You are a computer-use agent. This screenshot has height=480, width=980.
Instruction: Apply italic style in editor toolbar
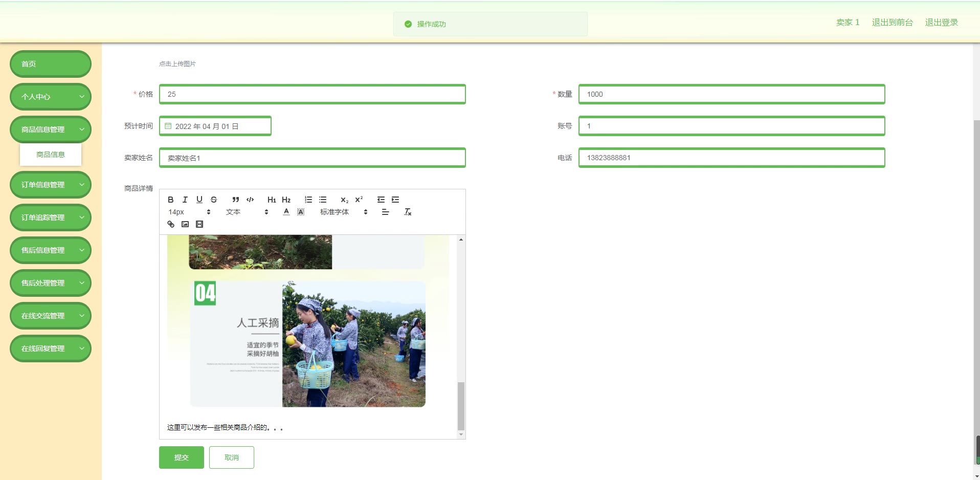click(x=185, y=200)
